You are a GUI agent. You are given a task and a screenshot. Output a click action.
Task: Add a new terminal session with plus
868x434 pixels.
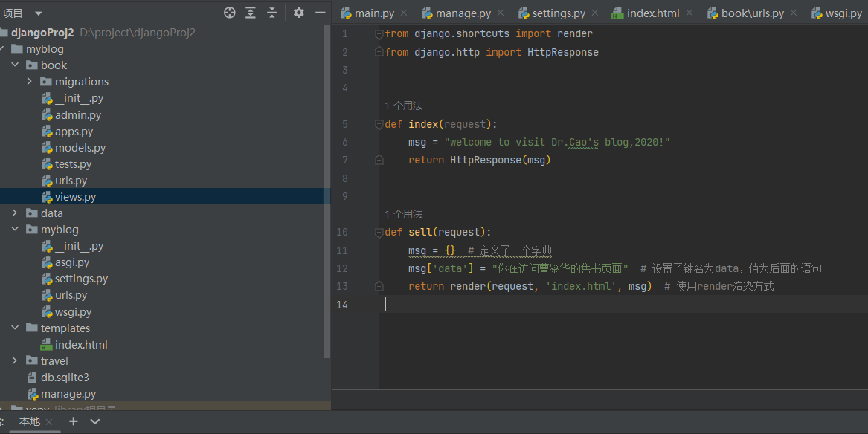click(x=73, y=421)
